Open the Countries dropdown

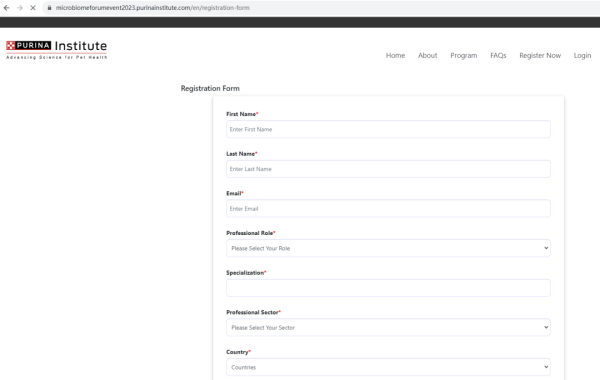click(x=388, y=367)
